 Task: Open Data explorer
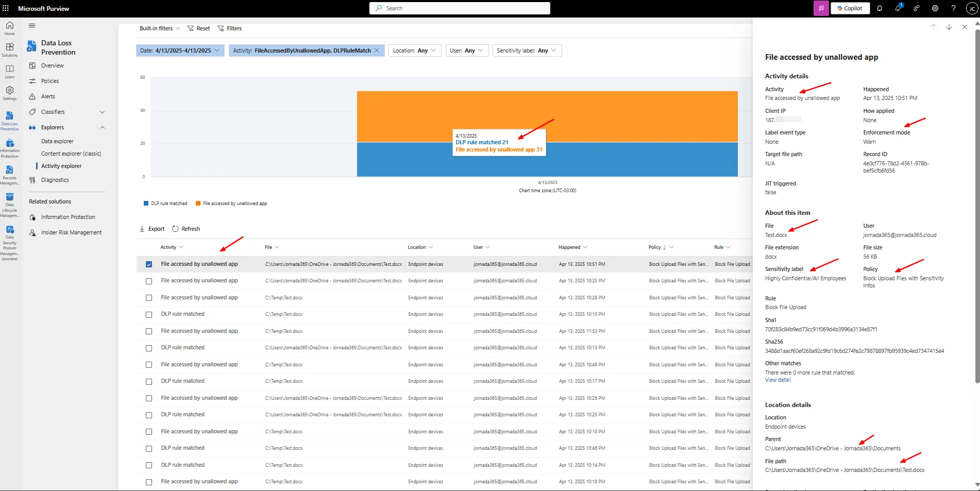(x=57, y=141)
